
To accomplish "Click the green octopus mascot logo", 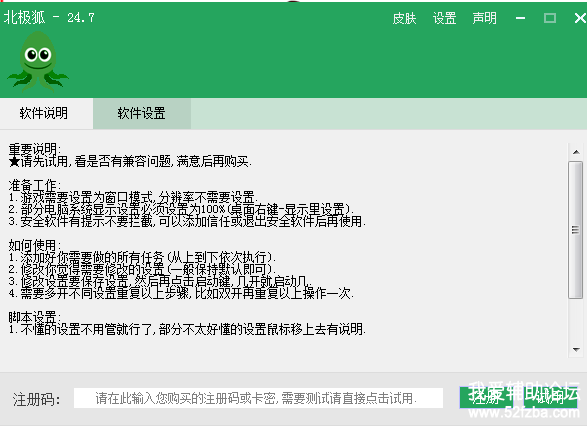I will (38, 62).
